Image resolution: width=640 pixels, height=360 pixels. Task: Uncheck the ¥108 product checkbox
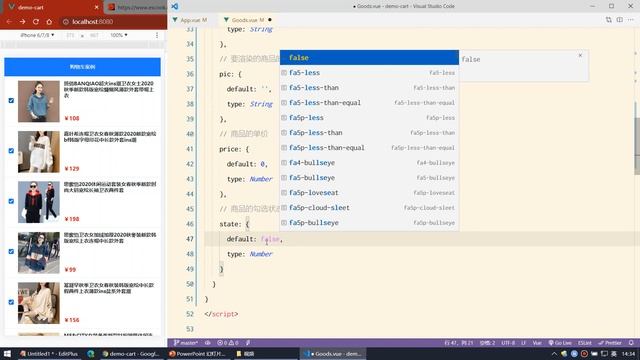(x=11, y=100)
